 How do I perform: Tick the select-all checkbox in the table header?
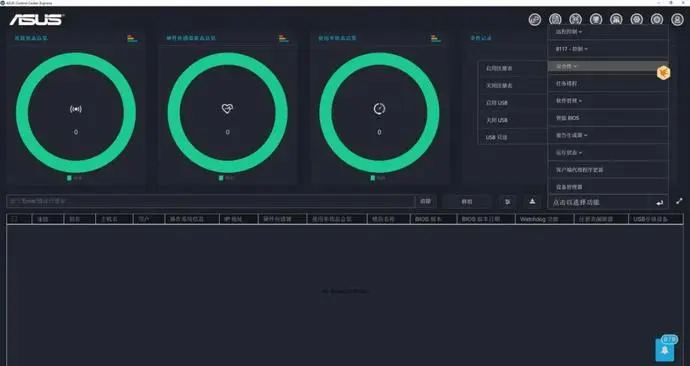tap(15, 219)
